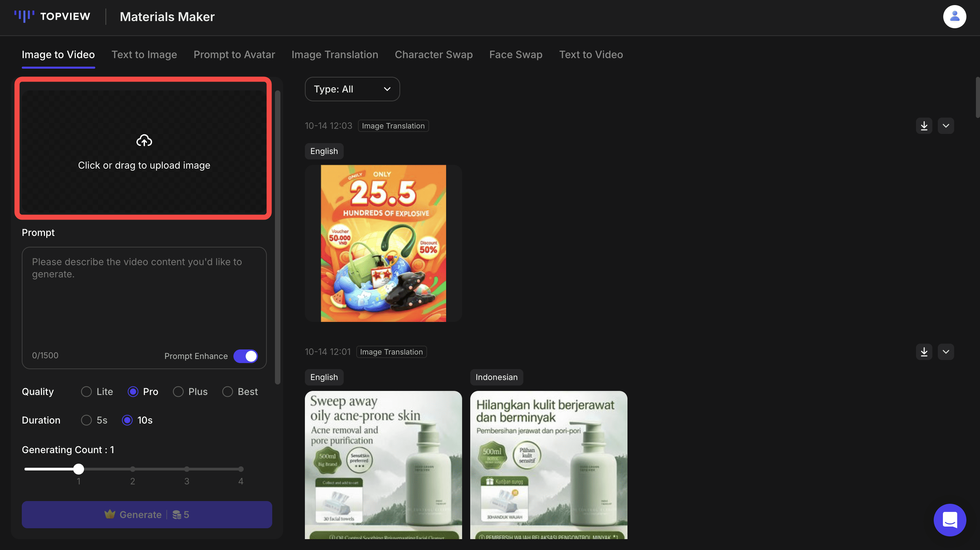Click the cloud upload icon

144,141
